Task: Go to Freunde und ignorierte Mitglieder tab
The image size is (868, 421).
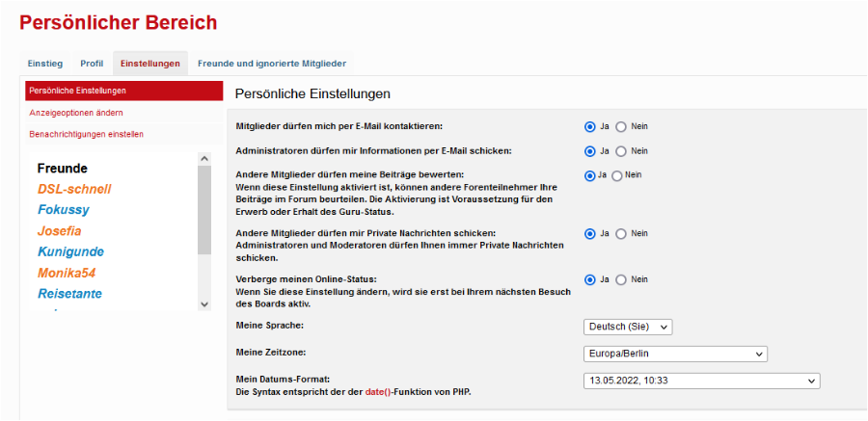Action: (271, 64)
